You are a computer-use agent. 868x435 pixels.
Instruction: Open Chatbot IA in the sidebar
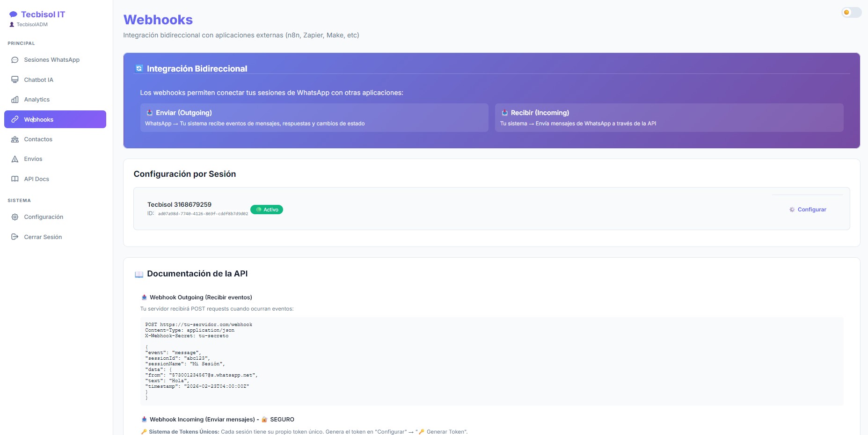55,80
